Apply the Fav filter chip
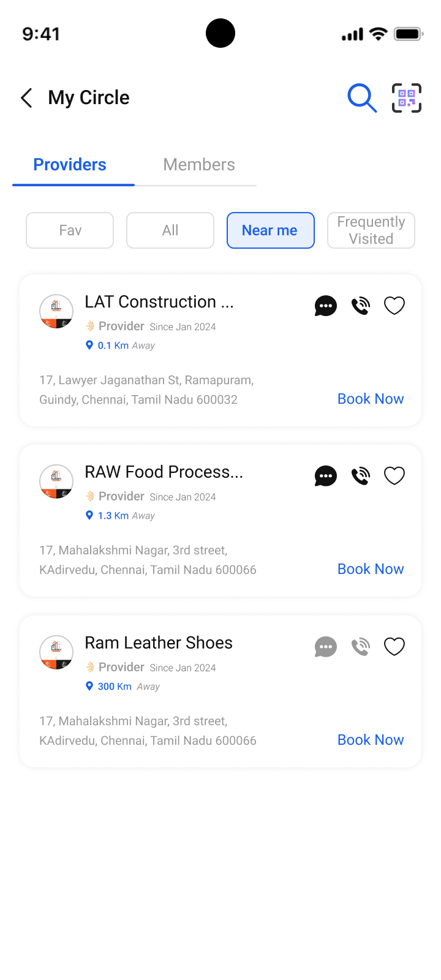This screenshot has width=441, height=980. tap(70, 230)
